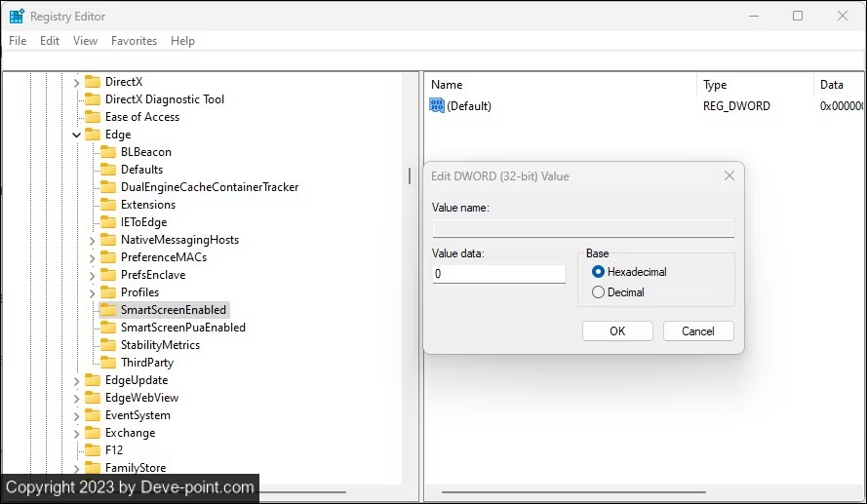Click the BLBeacon folder icon

(x=108, y=152)
